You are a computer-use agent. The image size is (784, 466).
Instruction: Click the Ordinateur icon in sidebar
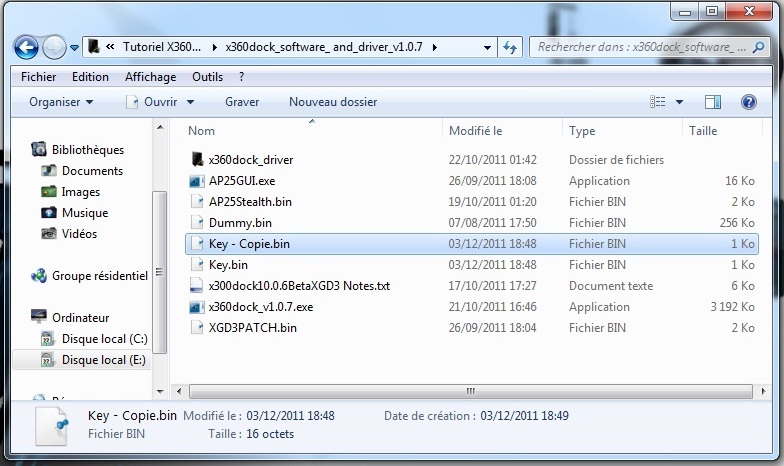(x=38, y=316)
